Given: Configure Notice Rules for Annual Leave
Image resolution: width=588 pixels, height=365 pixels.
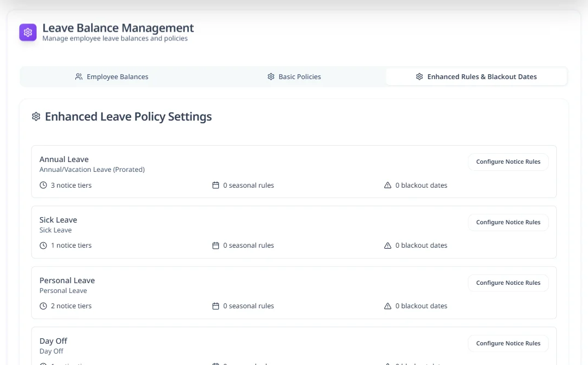Looking at the screenshot, I should (x=508, y=162).
